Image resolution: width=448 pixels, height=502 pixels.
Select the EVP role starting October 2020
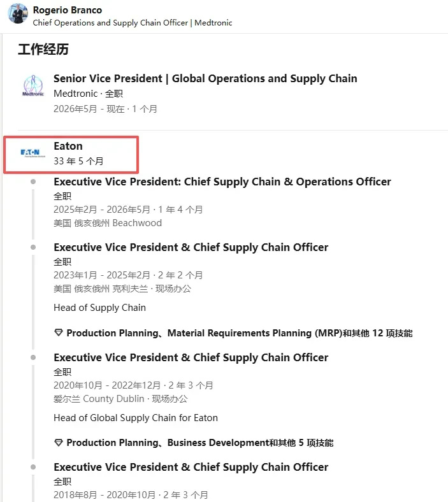point(191,357)
